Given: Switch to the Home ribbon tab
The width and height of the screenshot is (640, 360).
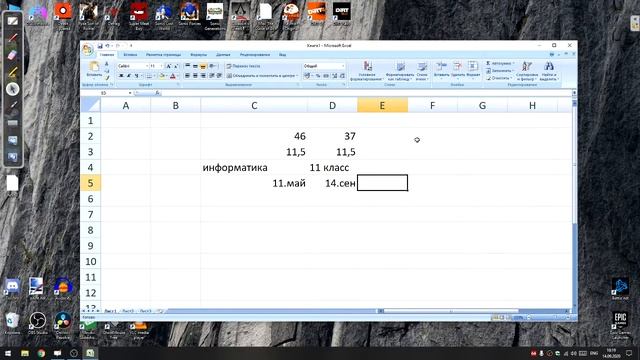Looking at the screenshot, I should tap(107, 55).
